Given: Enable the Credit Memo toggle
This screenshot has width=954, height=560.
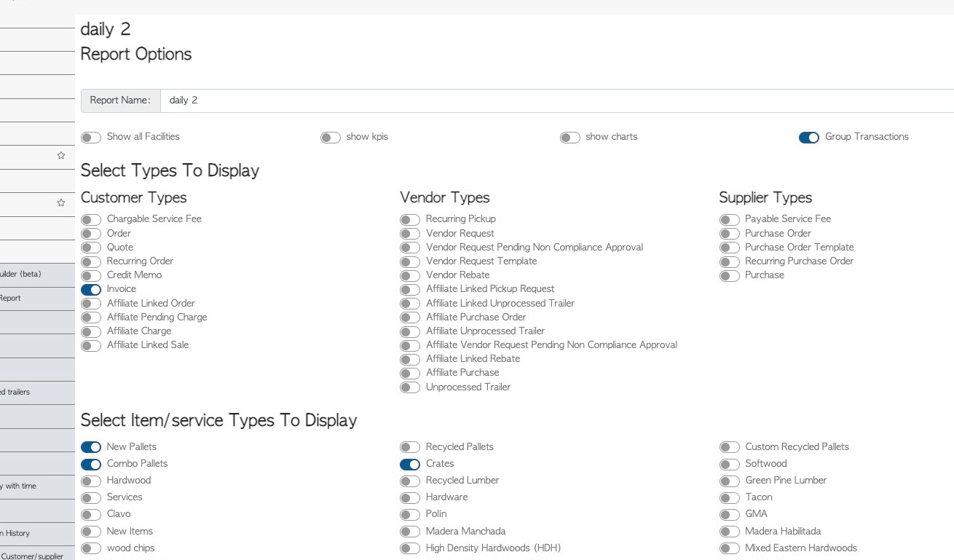Looking at the screenshot, I should click(x=91, y=276).
